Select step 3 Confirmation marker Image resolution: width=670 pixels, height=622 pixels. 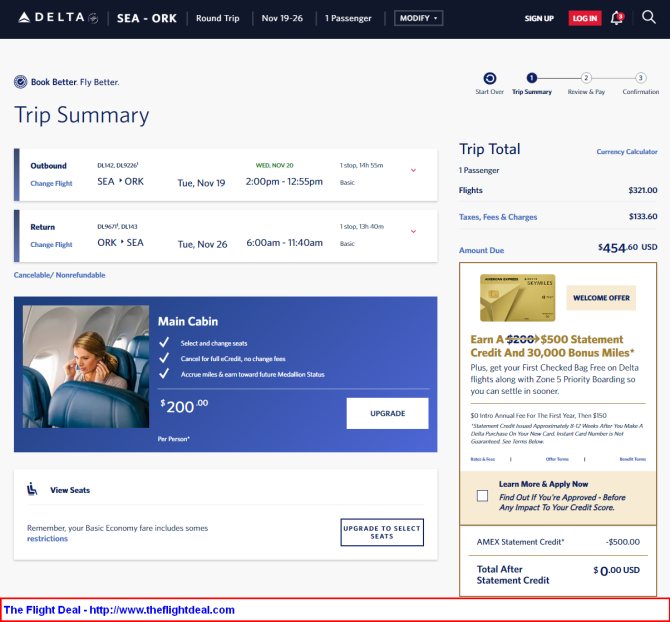[x=640, y=78]
